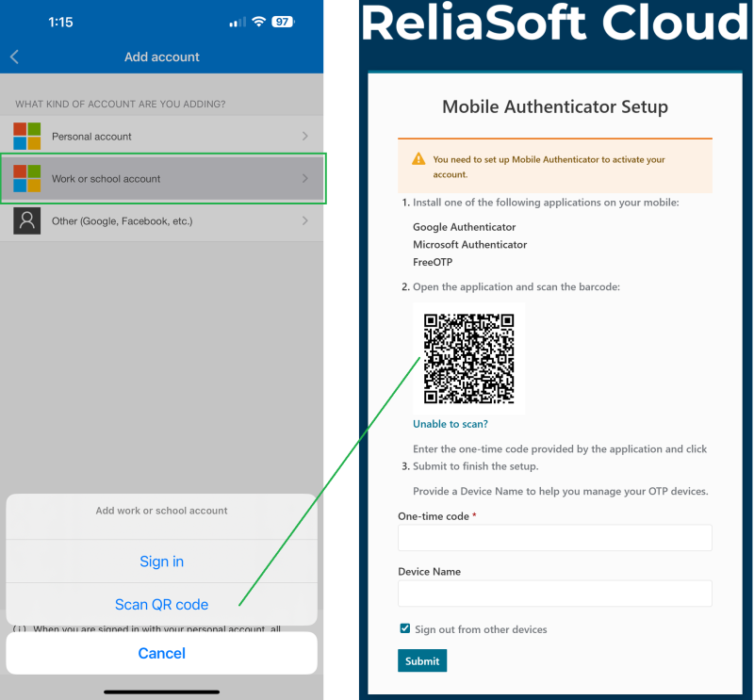Go back using the Add account back arrow
The width and height of the screenshot is (754, 700).
click(x=14, y=57)
